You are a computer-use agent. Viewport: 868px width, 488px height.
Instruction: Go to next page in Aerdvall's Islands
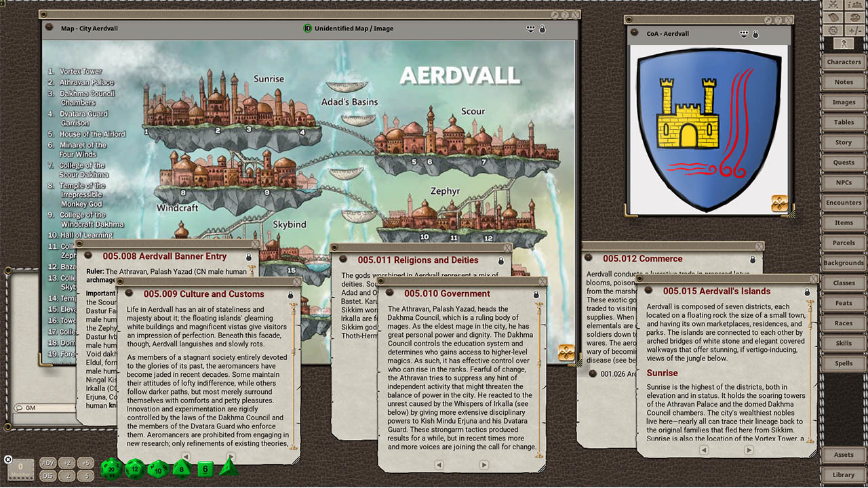[749, 450]
